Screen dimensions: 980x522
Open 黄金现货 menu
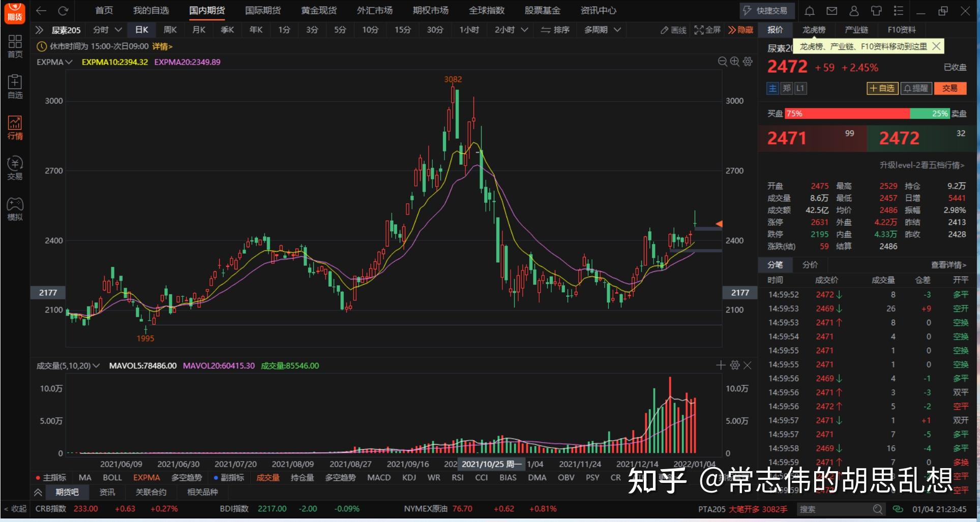(318, 11)
